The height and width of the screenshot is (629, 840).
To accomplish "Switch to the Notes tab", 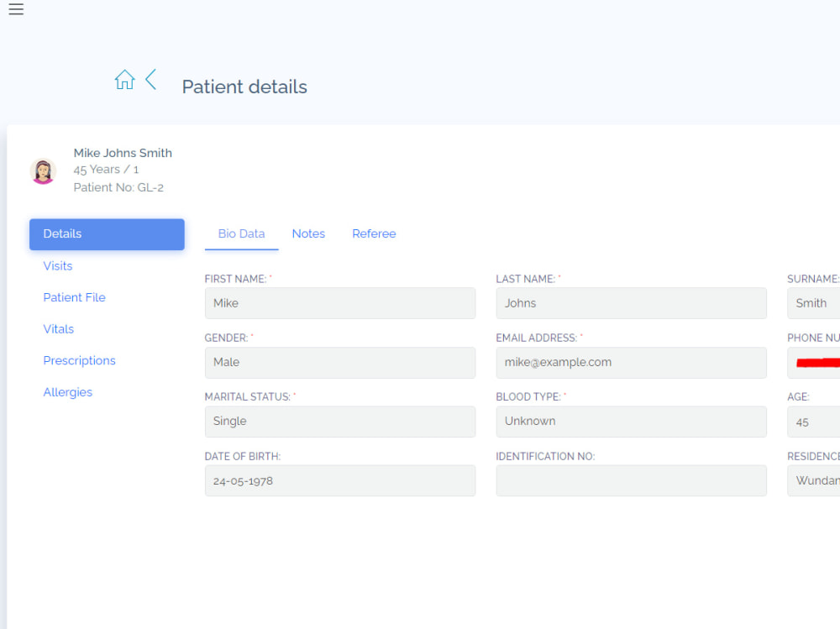I will click(308, 234).
